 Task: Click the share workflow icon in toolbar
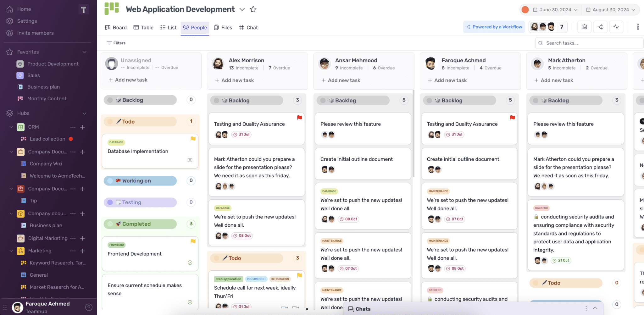[600, 27]
